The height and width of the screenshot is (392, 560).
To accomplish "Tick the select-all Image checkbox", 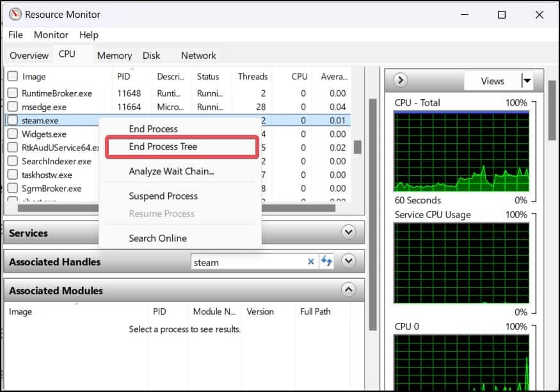I will 13,76.
